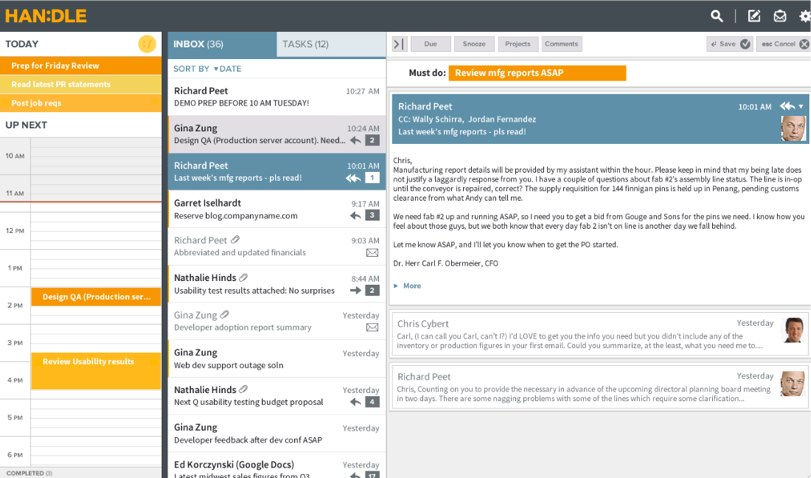Expand the Completed section at bottom
The image size is (811, 478).
click(x=29, y=473)
